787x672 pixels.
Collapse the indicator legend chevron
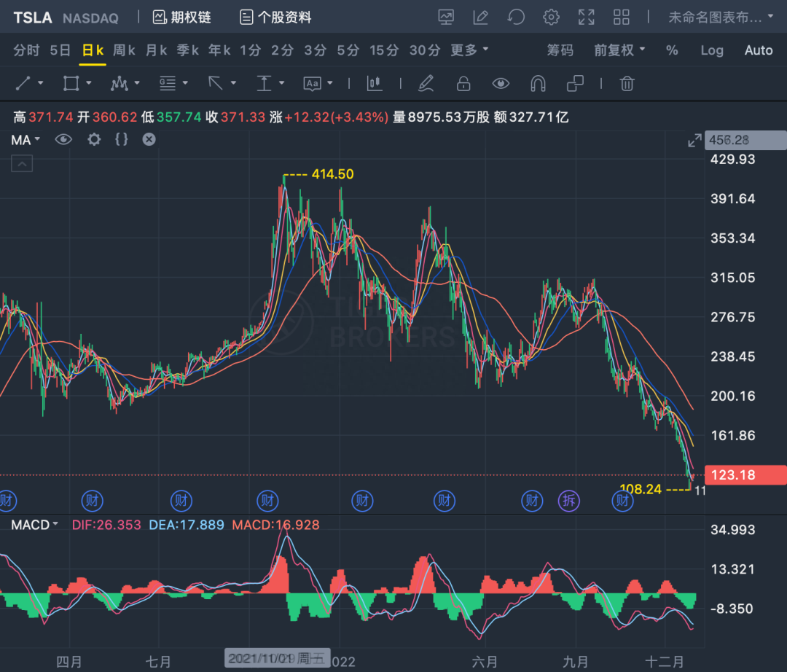[22, 163]
